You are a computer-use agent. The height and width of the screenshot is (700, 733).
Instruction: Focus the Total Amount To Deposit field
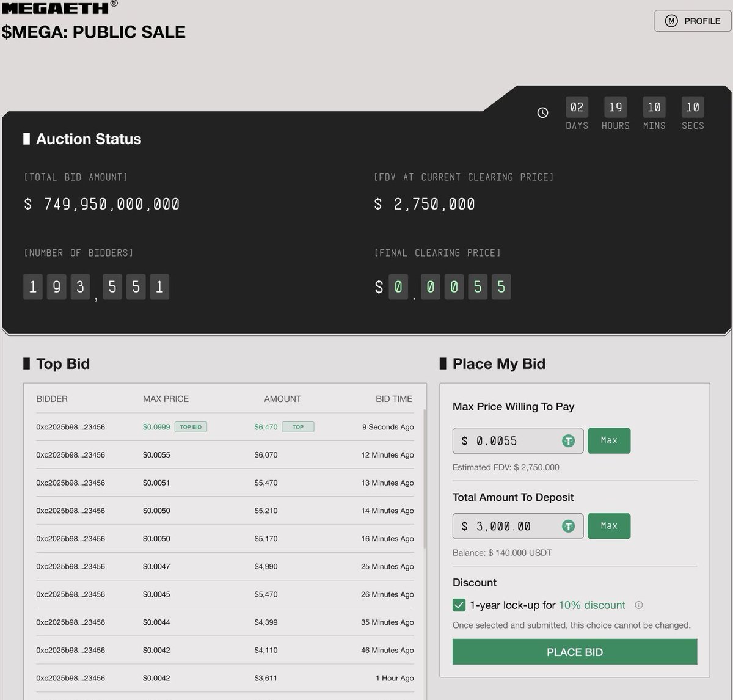[518, 526]
